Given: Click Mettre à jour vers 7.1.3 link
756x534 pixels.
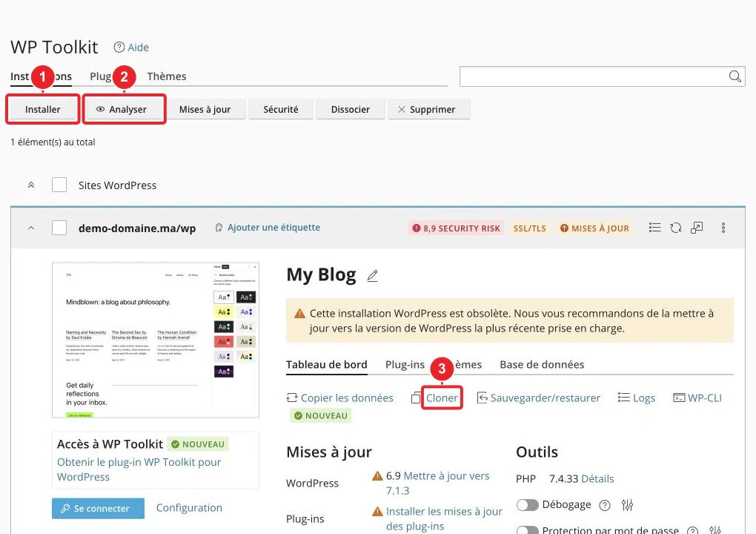Looking at the screenshot, I should pos(438,484).
